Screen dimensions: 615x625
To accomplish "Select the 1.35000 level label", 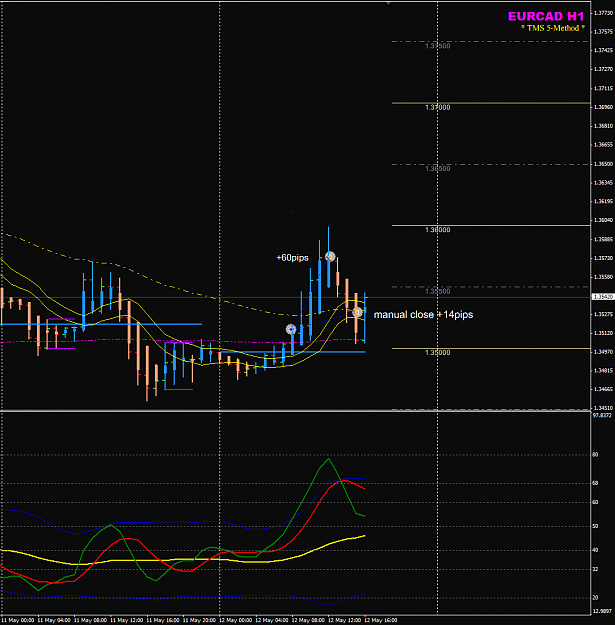I will 438,353.
